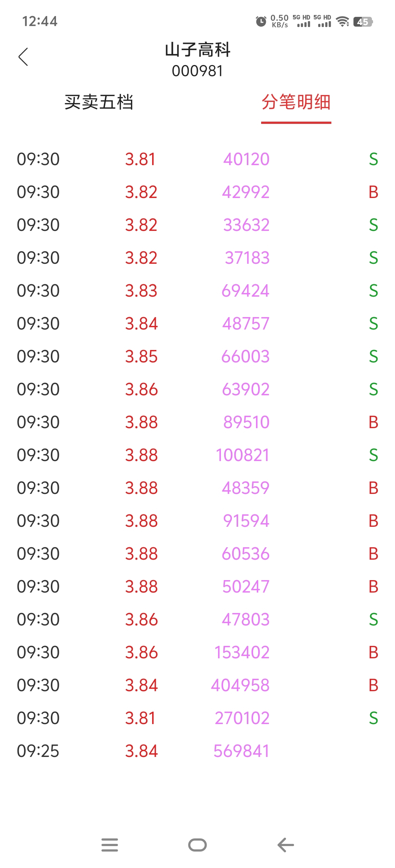Screen dimensions: 395x868
Task: Tap stock code 000981
Action: [197, 71]
